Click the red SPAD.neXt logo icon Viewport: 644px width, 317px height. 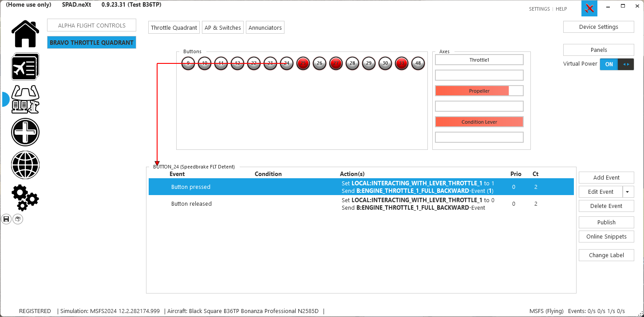coord(589,8)
